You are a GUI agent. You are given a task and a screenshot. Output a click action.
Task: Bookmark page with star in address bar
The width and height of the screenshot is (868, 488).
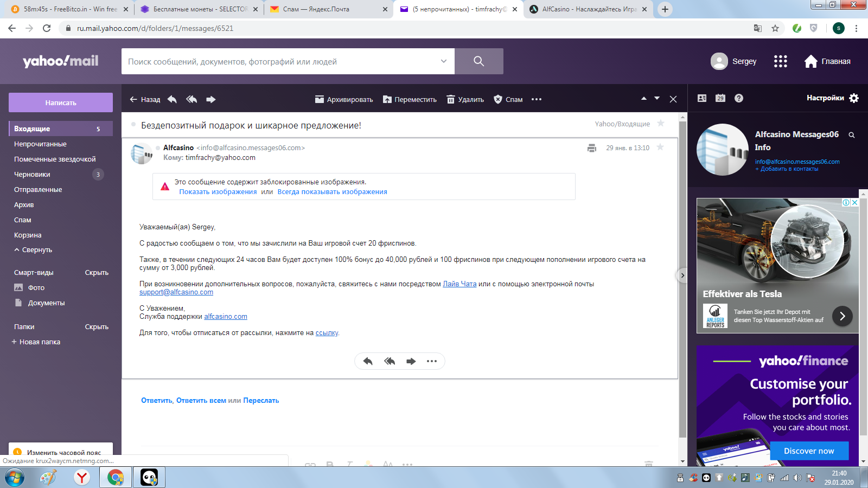775,28
